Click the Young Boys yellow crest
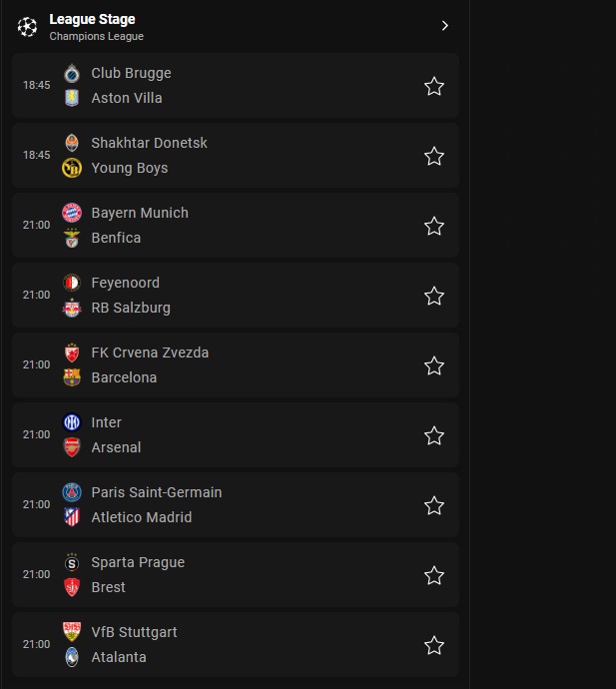This screenshot has height=689, width=616. coord(72,168)
